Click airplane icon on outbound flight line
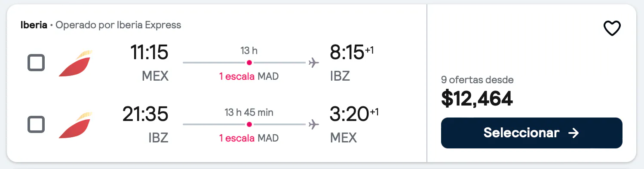Image resolution: width=644 pixels, height=169 pixels. point(314,63)
